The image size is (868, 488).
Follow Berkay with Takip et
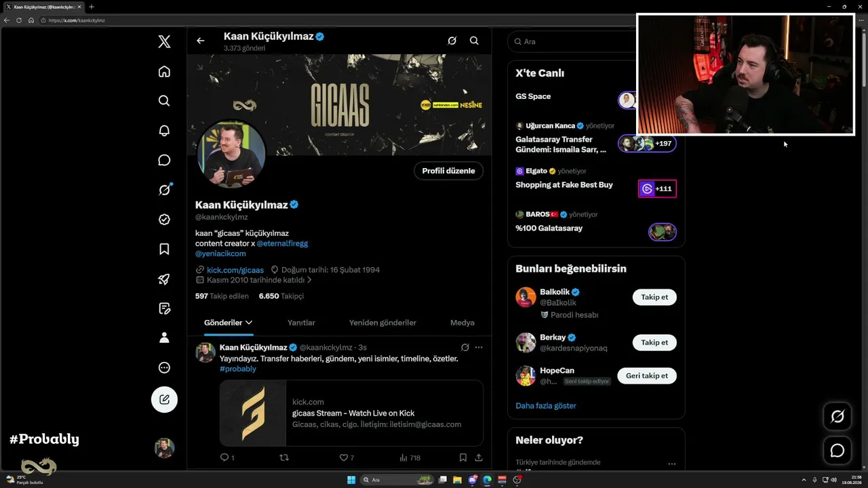coord(654,342)
